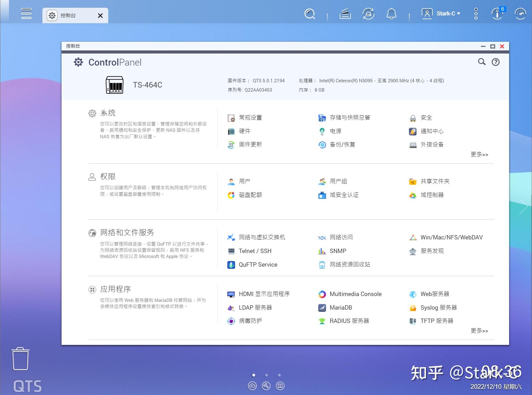The width and height of the screenshot is (532, 395).
Task: Launch Multimedia Console
Action: [356, 294]
